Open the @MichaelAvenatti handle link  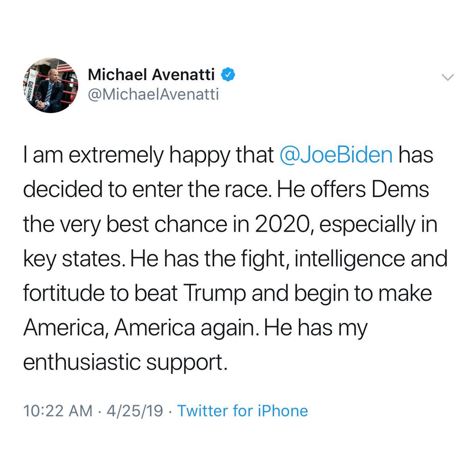click(153, 95)
